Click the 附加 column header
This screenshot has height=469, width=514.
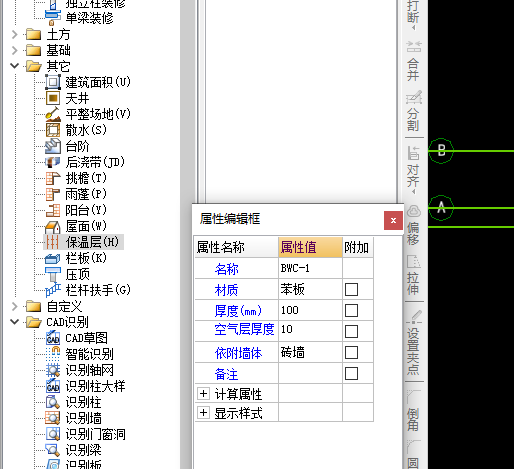click(x=358, y=247)
